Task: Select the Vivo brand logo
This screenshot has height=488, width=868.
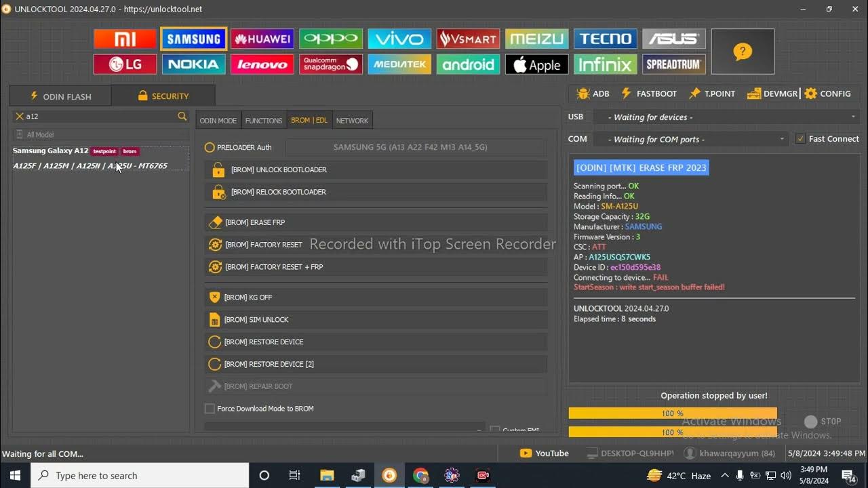Action: click(x=399, y=39)
